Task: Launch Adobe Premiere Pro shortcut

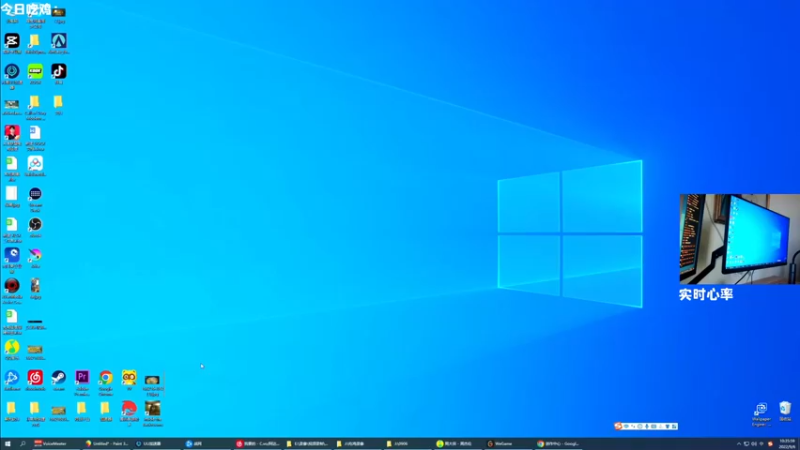Action: 82,378
